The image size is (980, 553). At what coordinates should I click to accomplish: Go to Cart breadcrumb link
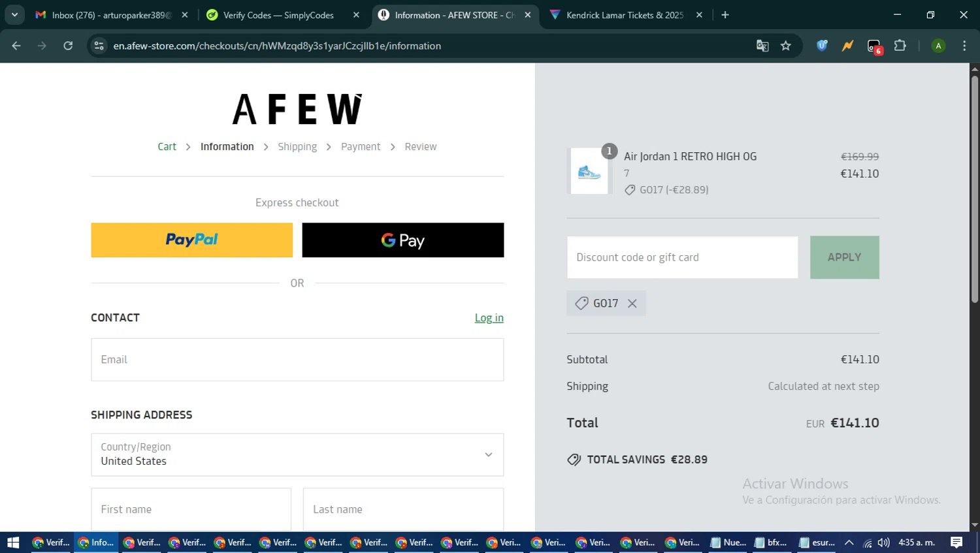tap(167, 147)
